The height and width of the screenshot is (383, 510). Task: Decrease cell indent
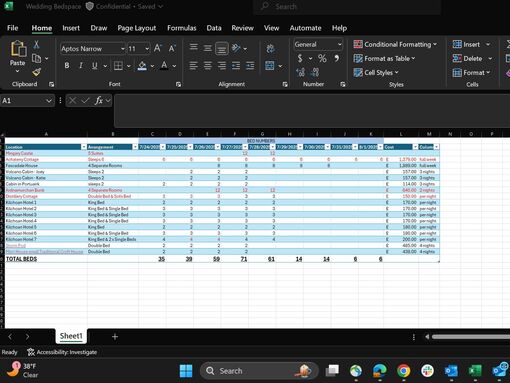[236, 65]
